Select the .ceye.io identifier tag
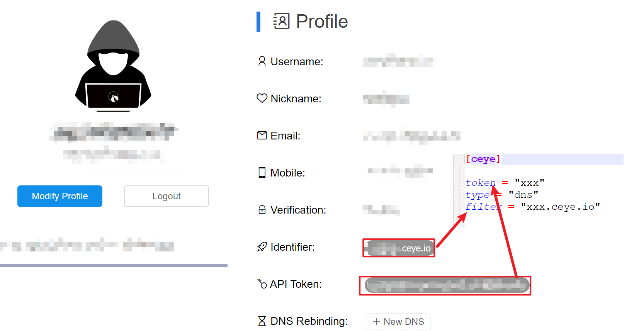This screenshot has width=644, height=331. 399,248
